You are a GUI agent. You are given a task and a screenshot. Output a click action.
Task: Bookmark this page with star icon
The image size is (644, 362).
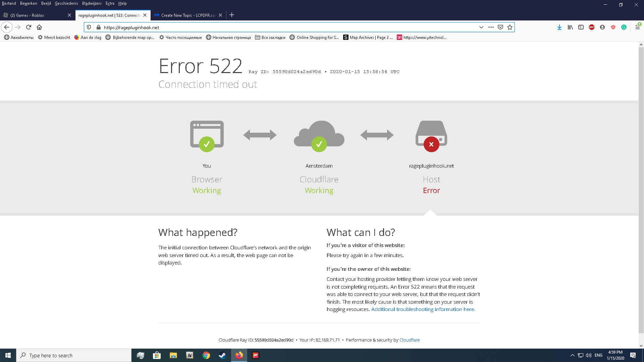(510, 27)
